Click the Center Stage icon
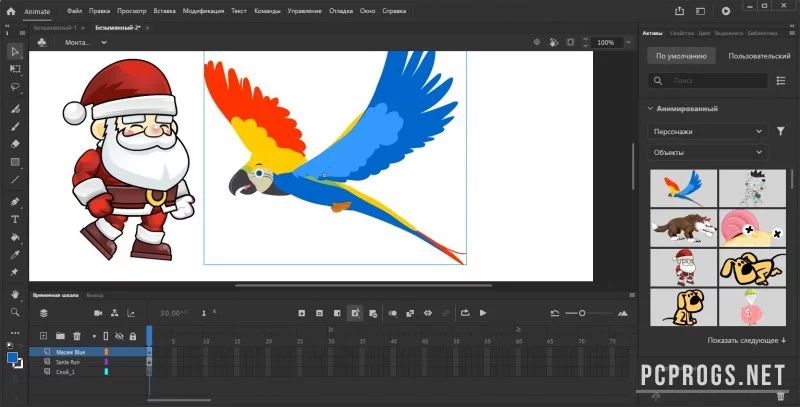Viewport: 800px width, 407px height. click(x=536, y=42)
